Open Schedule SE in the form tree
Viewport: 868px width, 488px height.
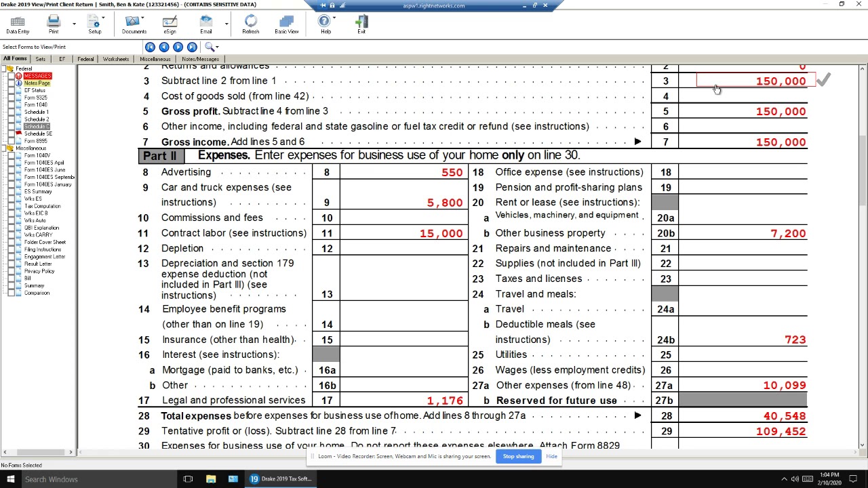point(38,134)
